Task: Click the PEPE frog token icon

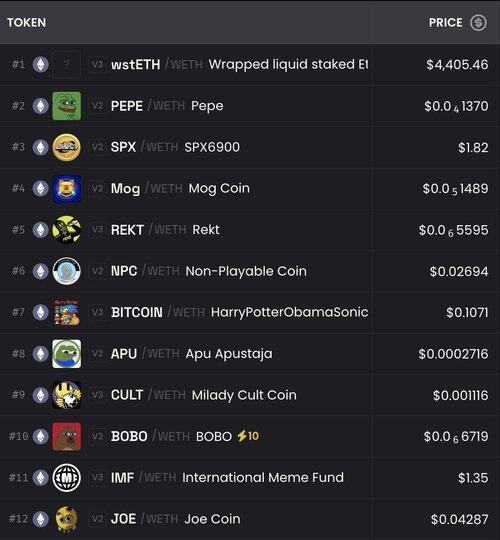Action: [66, 106]
